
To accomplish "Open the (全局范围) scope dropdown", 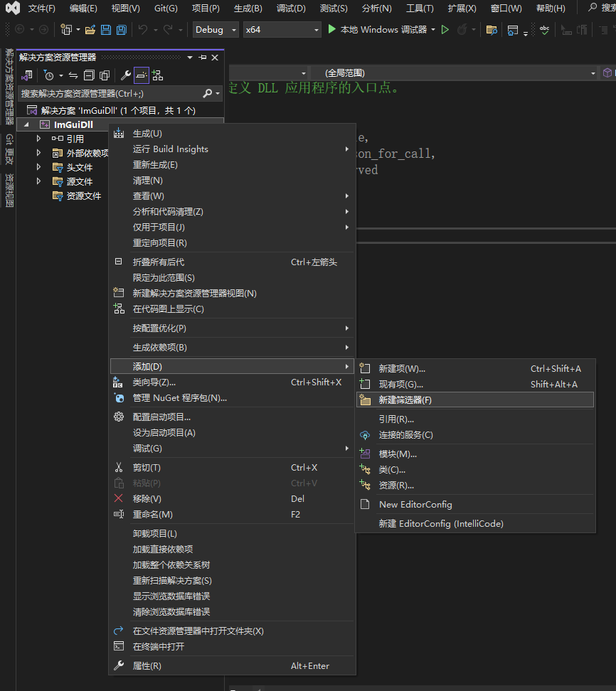I will [x=455, y=73].
